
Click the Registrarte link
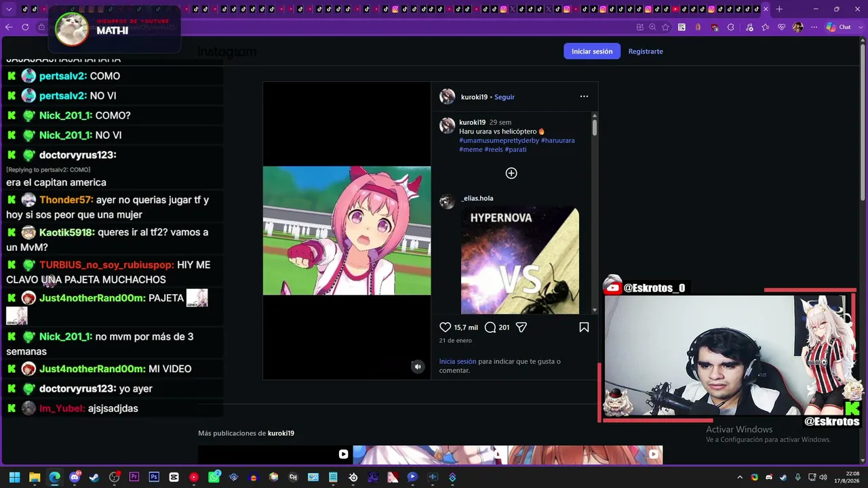[646, 52]
